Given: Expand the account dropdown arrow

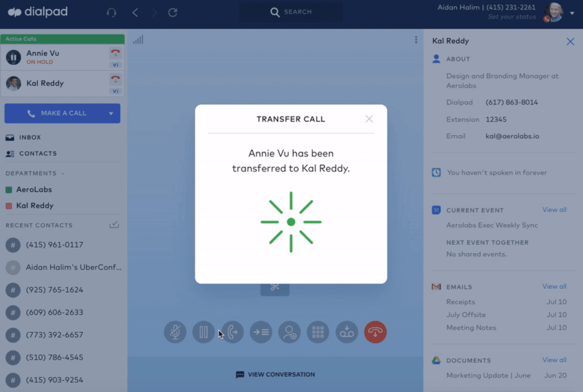Looking at the screenshot, I should [x=572, y=13].
